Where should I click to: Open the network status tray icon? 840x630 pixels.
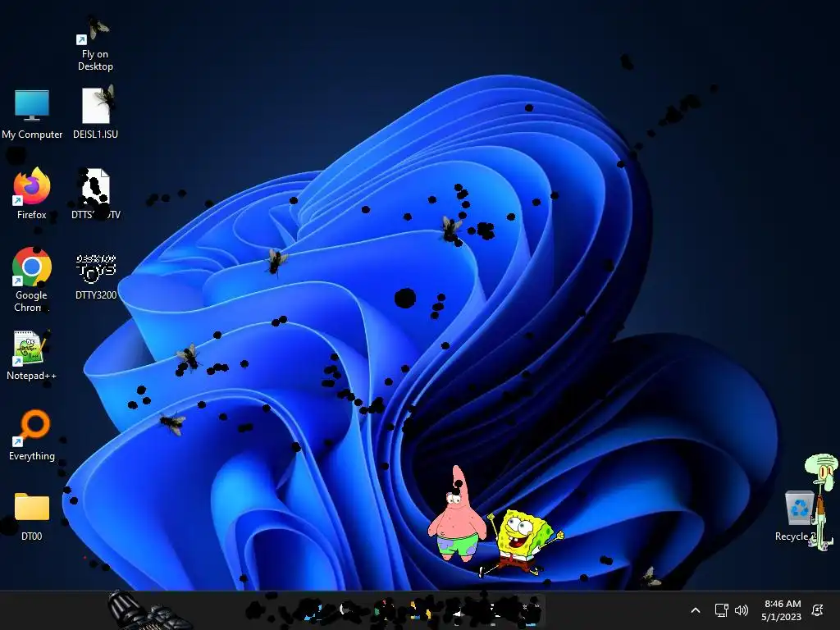tap(721, 610)
